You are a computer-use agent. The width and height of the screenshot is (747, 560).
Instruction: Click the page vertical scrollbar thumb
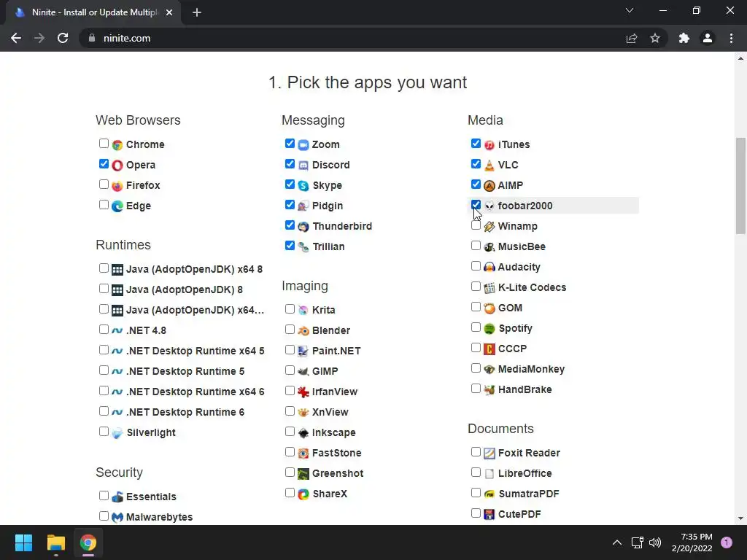(x=740, y=186)
